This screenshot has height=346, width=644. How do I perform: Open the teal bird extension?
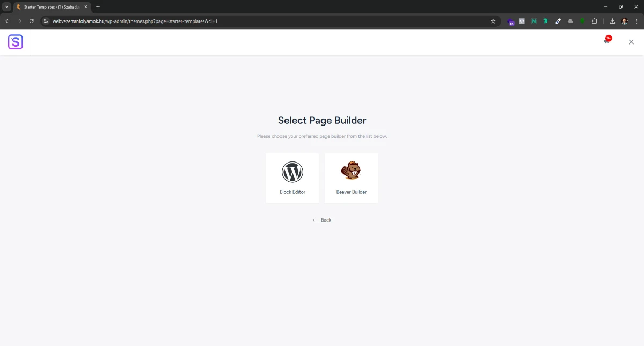click(546, 21)
